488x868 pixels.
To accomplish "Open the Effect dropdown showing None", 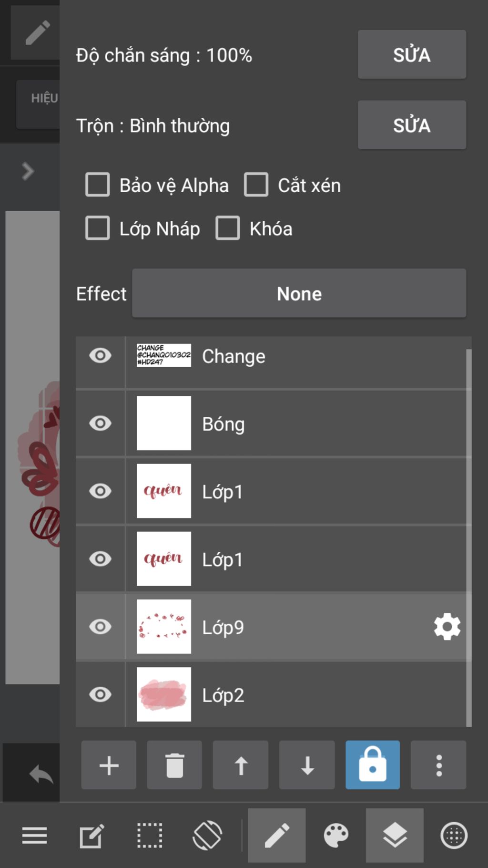I will (299, 293).
